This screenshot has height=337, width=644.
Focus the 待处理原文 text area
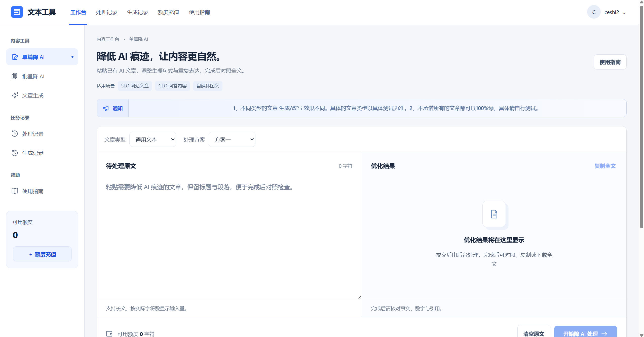229,239
